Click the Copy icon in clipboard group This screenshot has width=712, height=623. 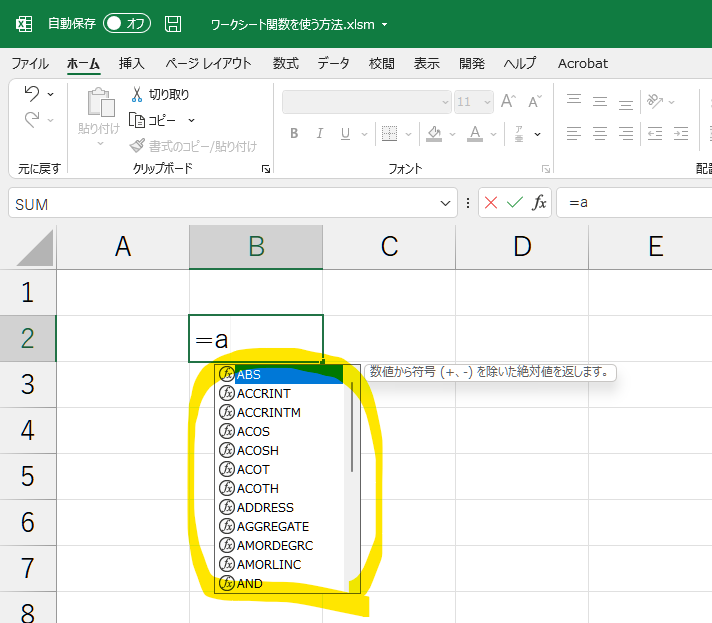tap(138, 120)
